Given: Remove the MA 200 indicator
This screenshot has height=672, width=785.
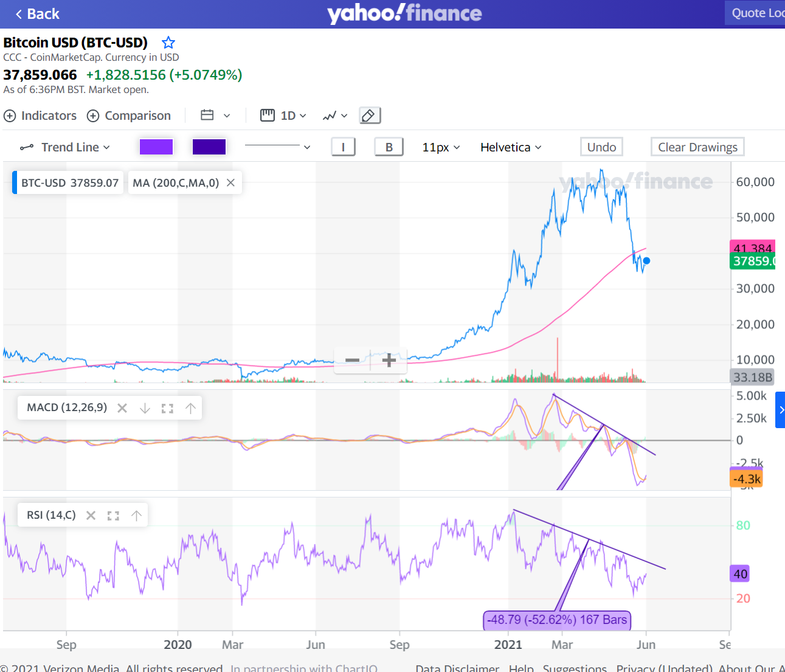Looking at the screenshot, I should click(x=231, y=182).
